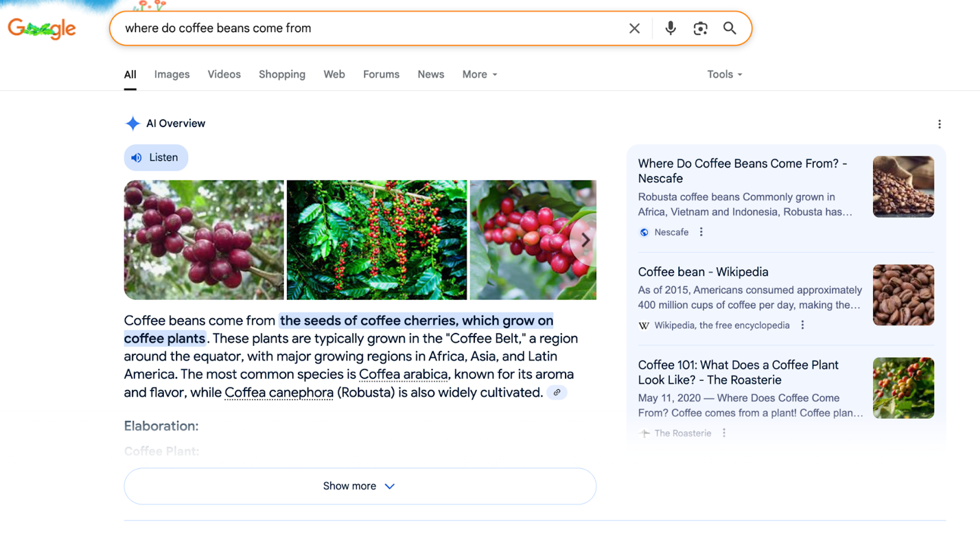
Task: Open the Coffee bean - Wikipedia link
Action: point(703,272)
